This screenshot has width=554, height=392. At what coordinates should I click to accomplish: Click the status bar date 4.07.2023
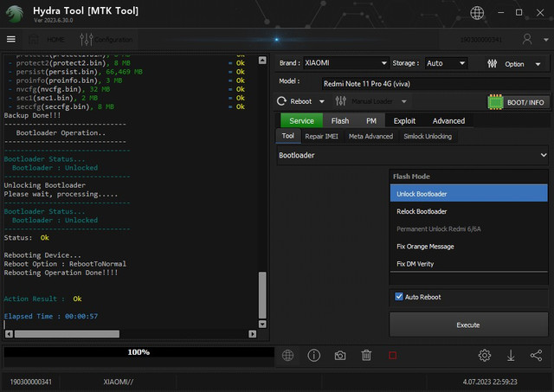(490, 382)
